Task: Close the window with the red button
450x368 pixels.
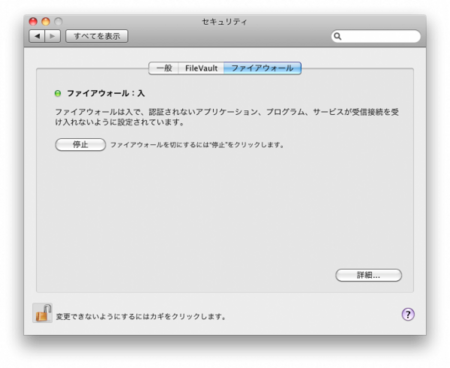Action: [x=33, y=22]
